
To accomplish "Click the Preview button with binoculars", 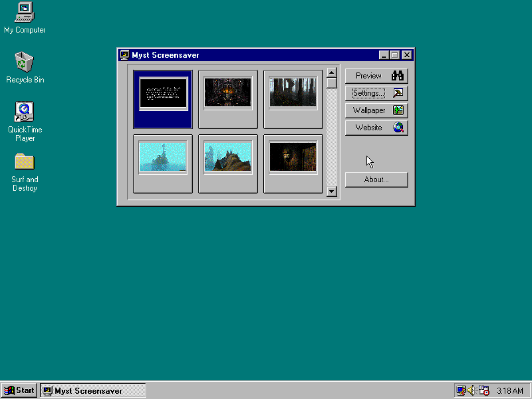I will click(x=376, y=76).
